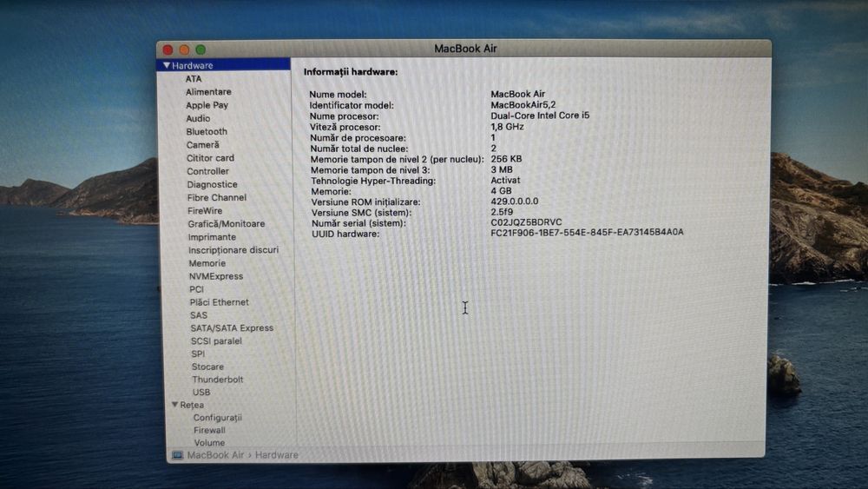Select Bluetooth in the sidebar
The image size is (868, 489).
(x=207, y=132)
